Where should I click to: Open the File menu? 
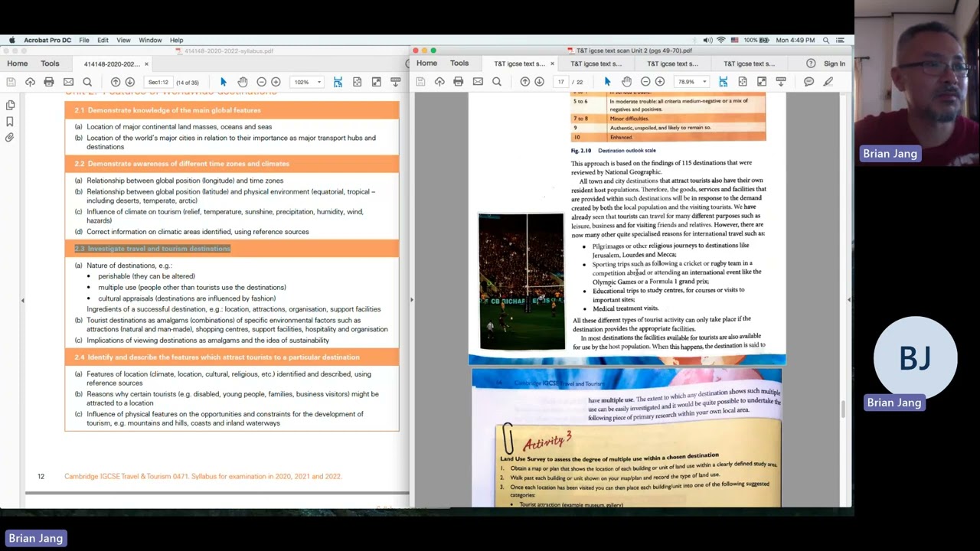(83, 40)
